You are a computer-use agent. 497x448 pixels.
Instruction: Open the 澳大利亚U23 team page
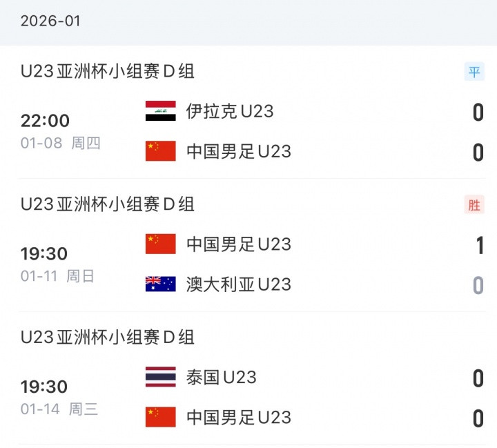tap(238, 284)
